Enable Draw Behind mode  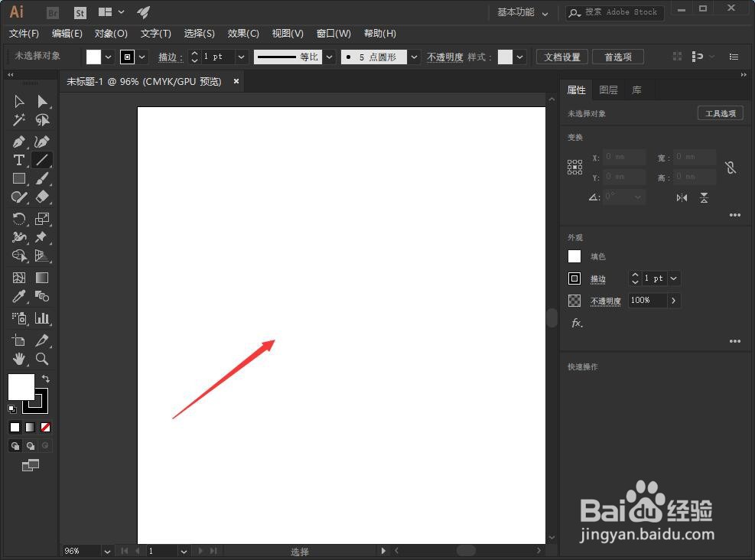31,446
